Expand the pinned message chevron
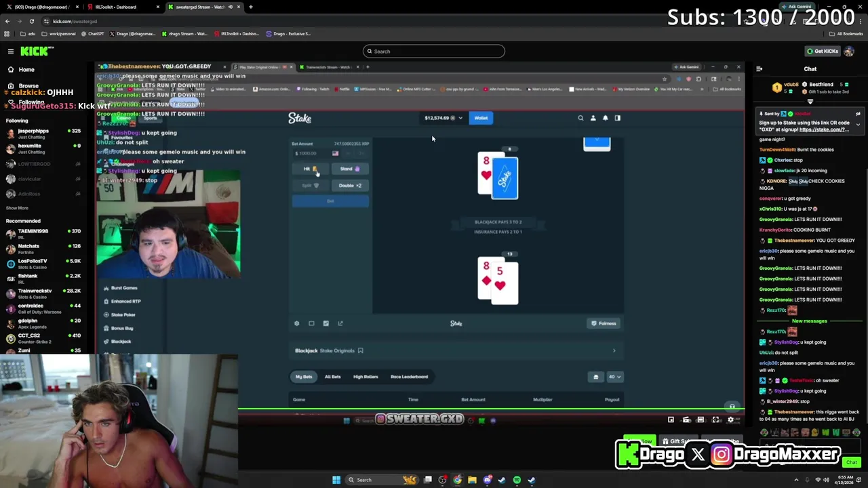Image resolution: width=868 pixels, height=488 pixels. [858, 124]
